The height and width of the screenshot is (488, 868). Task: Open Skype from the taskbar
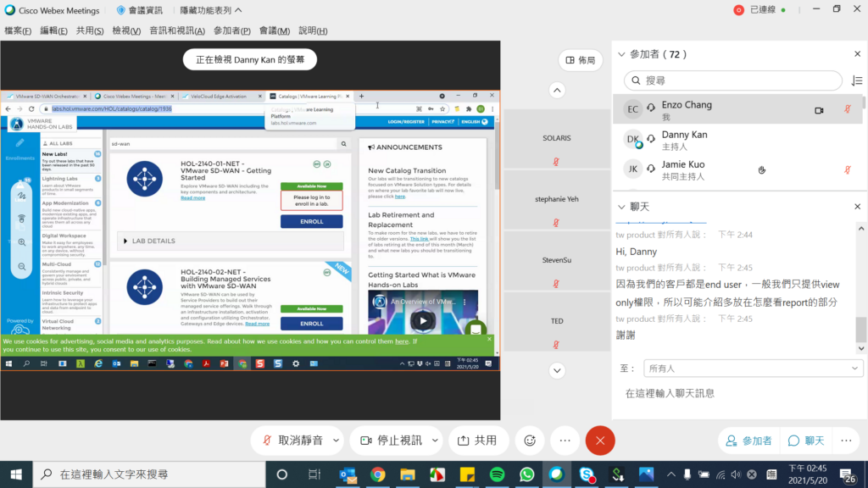click(587, 474)
